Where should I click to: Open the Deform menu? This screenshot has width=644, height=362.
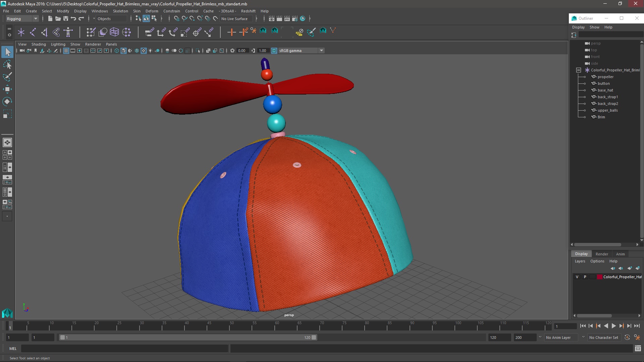152,11
